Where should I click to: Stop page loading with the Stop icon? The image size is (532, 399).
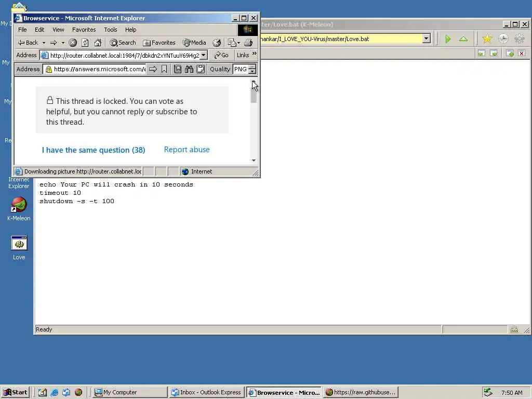tap(73, 43)
